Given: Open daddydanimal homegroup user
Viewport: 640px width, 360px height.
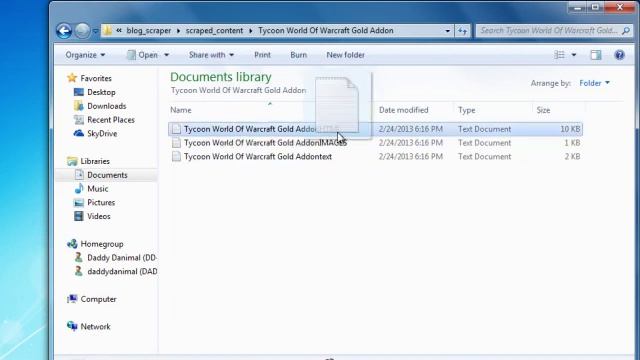Looking at the screenshot, I should click(x=122, y=271).
